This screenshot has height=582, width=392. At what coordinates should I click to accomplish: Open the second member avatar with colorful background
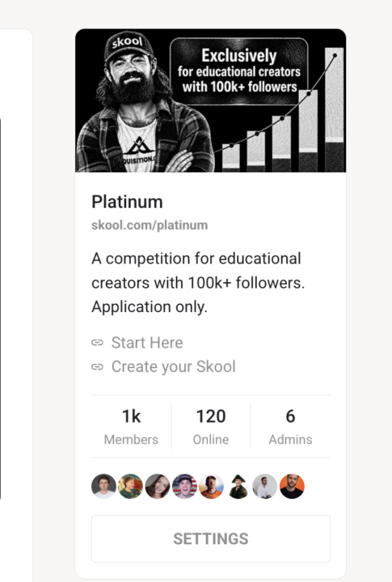130,487
